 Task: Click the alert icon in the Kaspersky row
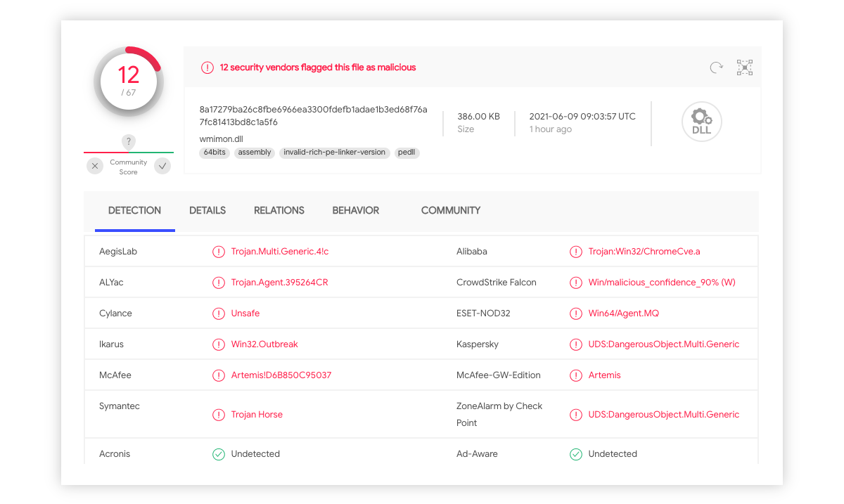576,344
